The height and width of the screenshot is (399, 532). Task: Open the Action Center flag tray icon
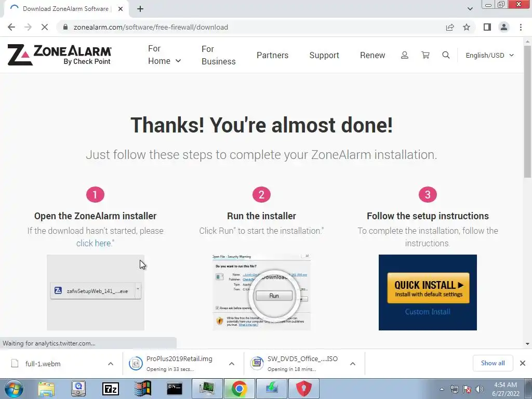[467, 389]
